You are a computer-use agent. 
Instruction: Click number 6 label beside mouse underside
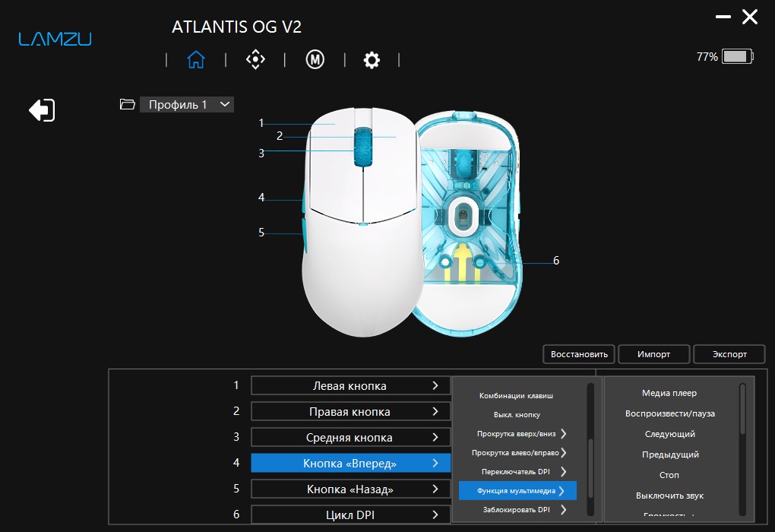(556, 261)
